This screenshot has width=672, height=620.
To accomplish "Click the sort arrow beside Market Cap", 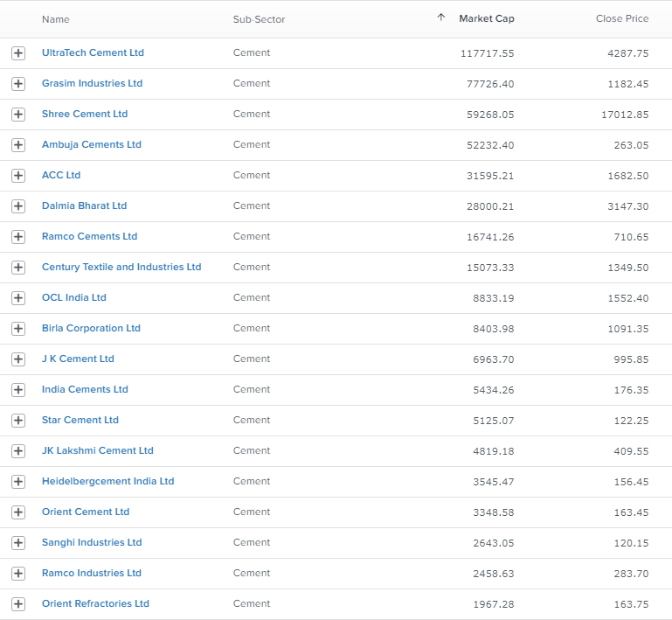I will 441,17.
